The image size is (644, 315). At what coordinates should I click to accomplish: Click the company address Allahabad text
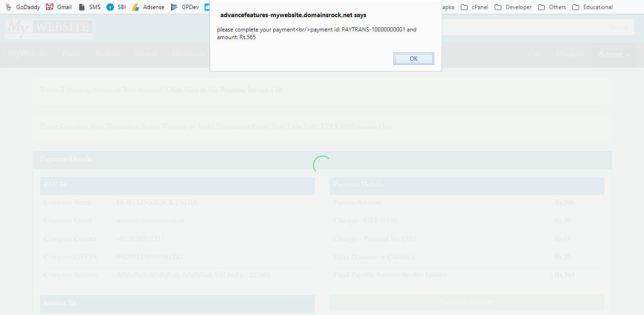point(193,275)
